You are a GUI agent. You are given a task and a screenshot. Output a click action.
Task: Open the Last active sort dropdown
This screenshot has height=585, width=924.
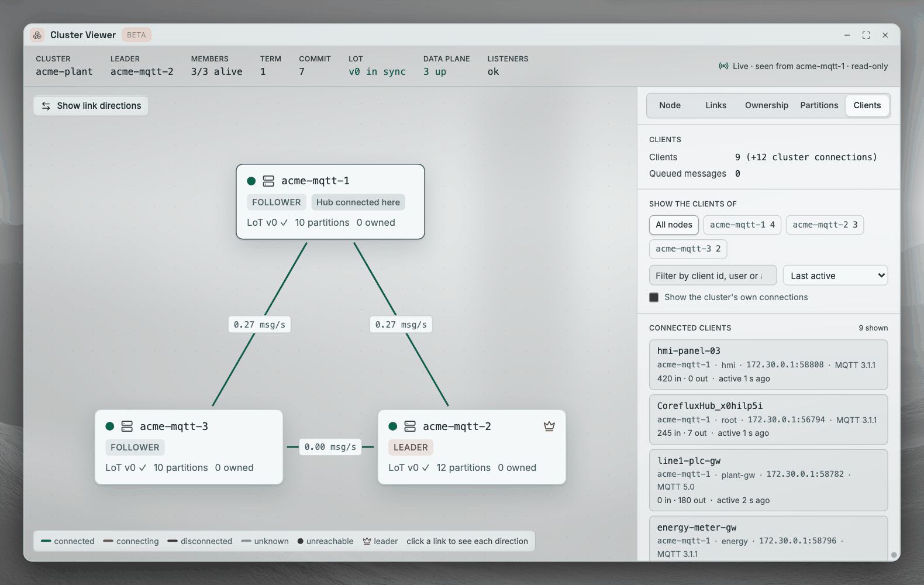[835, 276]
